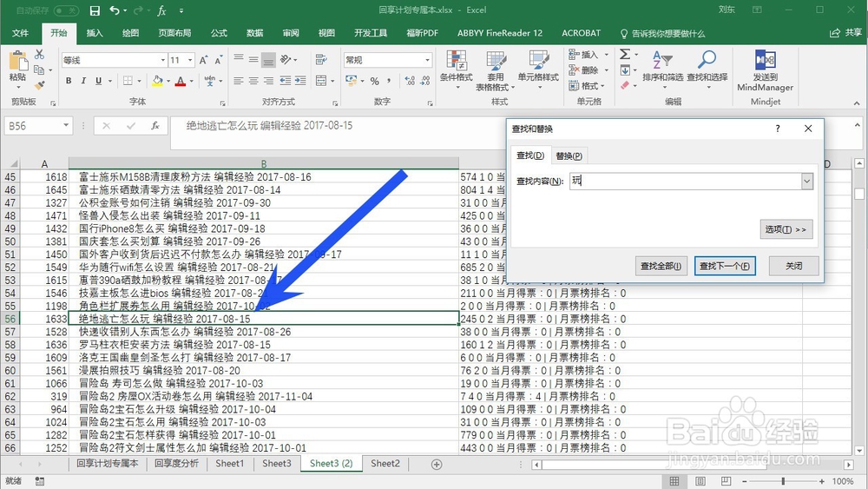Click the 插入 insert cells button
The width and height of the screenshot is (868, 489).
coord(589,54)
